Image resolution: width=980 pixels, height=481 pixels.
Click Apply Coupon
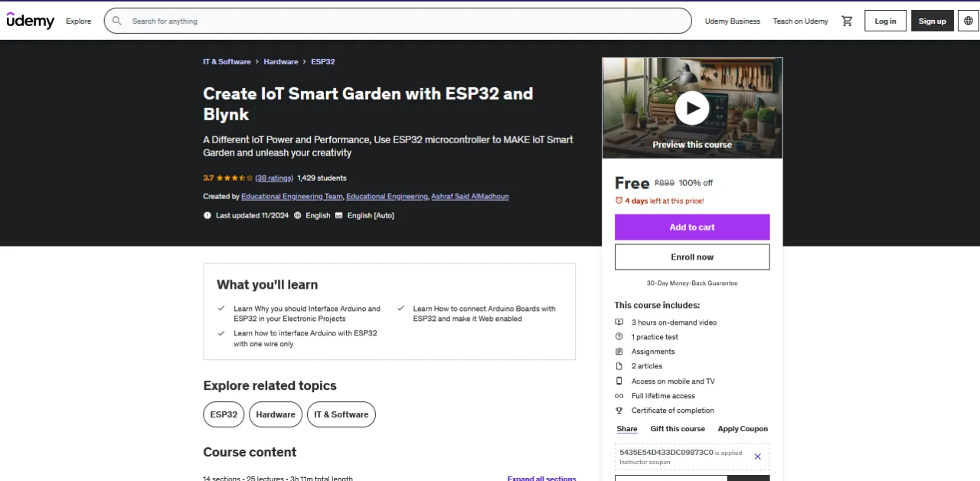[x=743, y=429]
